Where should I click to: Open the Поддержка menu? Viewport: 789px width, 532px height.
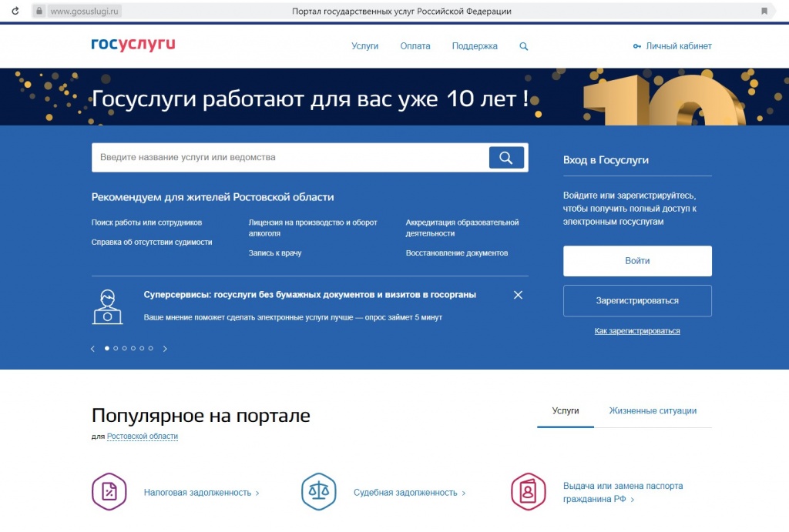tap(475, 46)
